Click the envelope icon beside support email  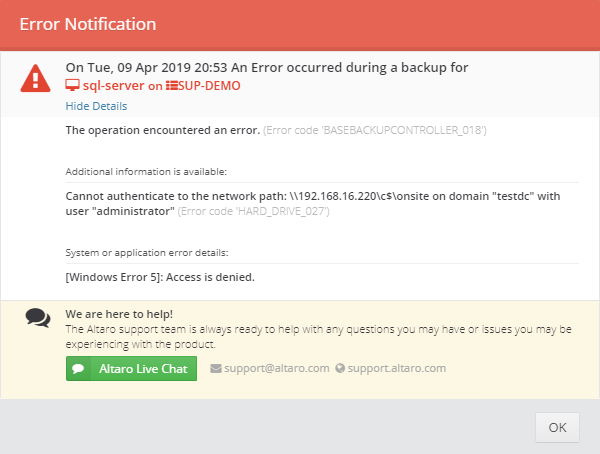click(216, 368)
